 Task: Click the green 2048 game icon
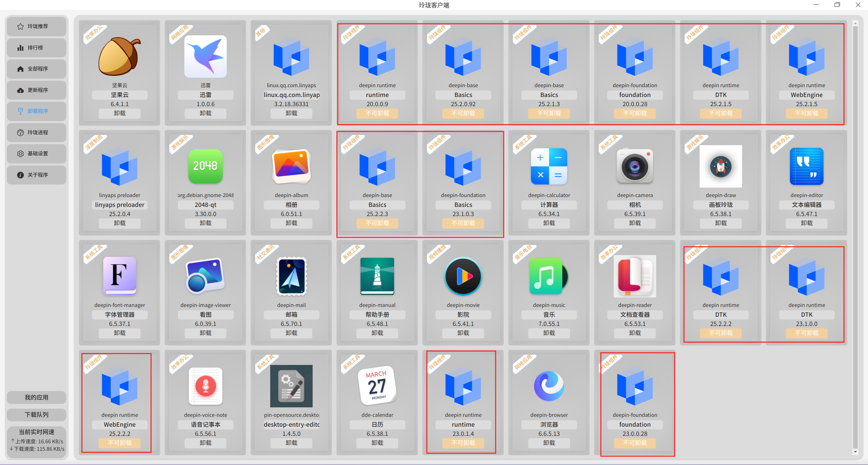[x=205, y=166]
